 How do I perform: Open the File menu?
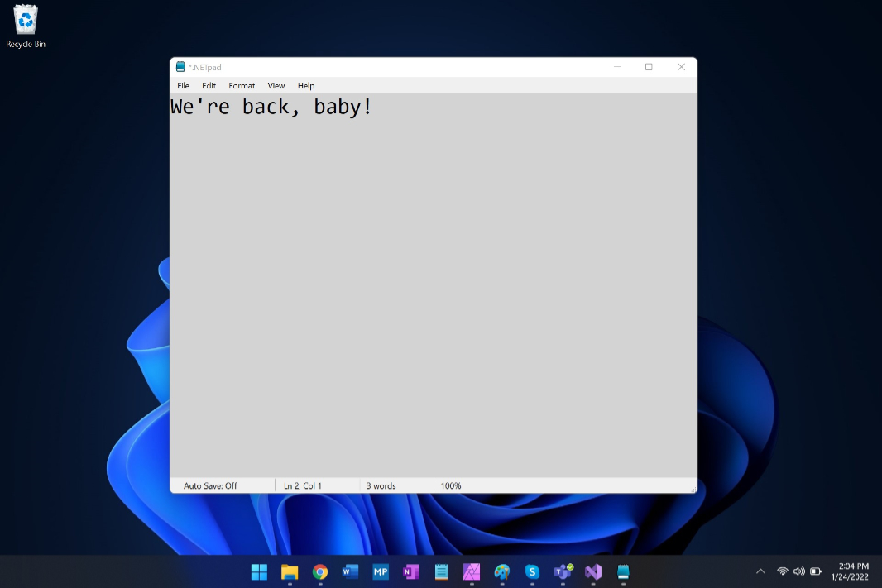[183, 86]
